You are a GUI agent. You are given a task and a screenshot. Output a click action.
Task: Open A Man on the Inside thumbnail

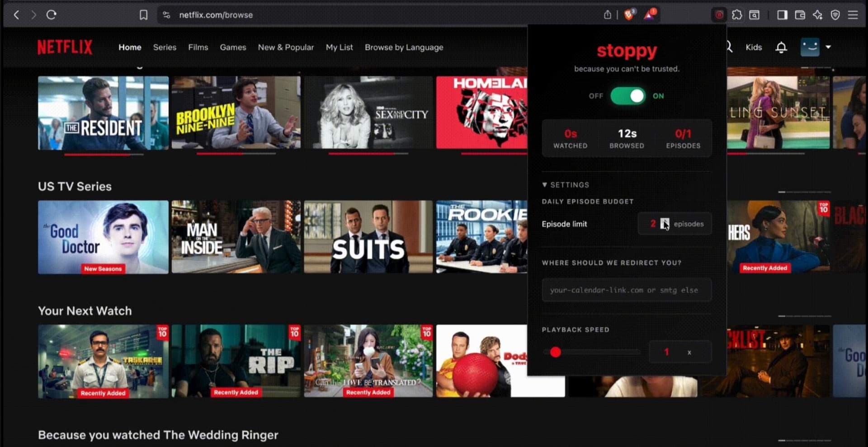click(x=236, y=237)
